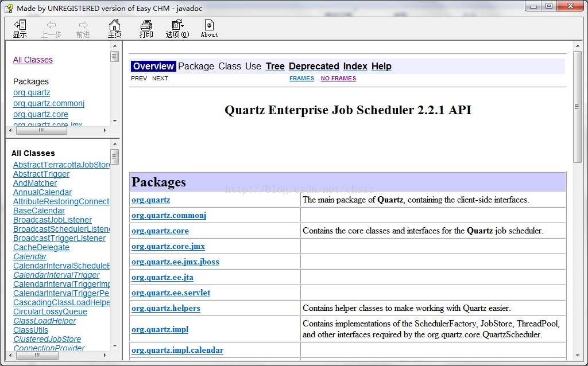Open CalendarIntervalTrigger interface link
This screenshot has height=366, width=588.
pyautogui.click(x=56, y=275)
